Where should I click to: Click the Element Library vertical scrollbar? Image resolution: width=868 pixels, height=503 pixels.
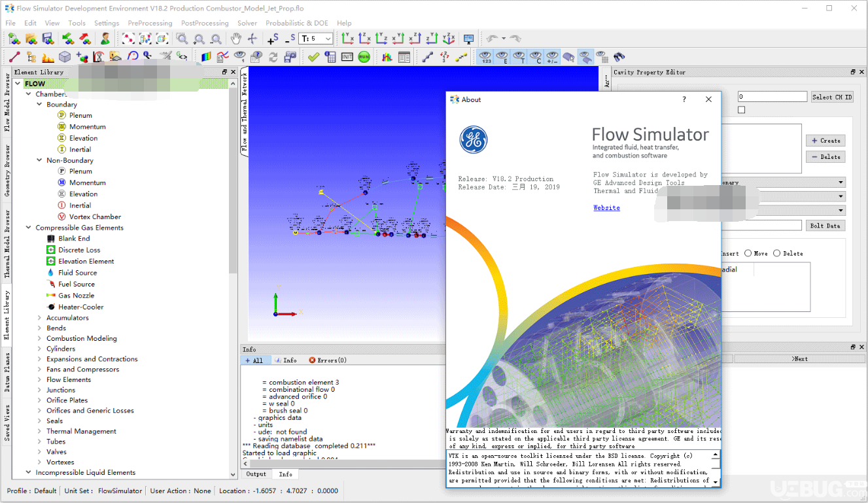tap(233, 180)
